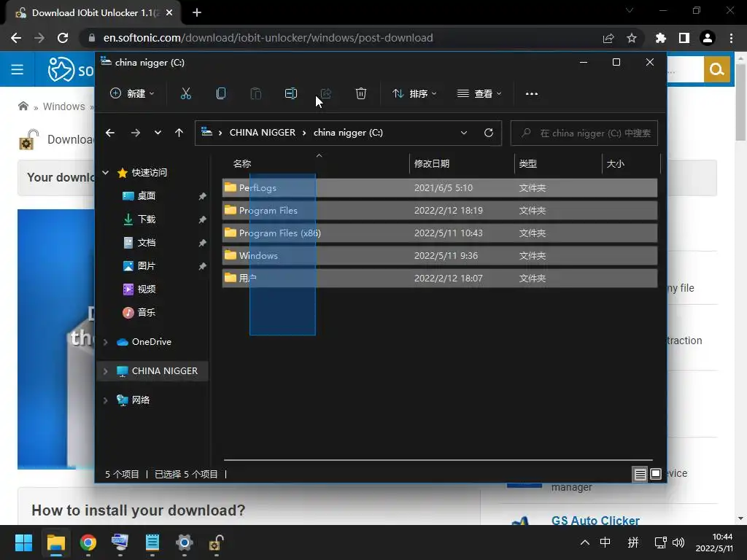Open the GS Auto Clicker link
The height and width of the screenshot is (560, 747).
coord(595,521)
